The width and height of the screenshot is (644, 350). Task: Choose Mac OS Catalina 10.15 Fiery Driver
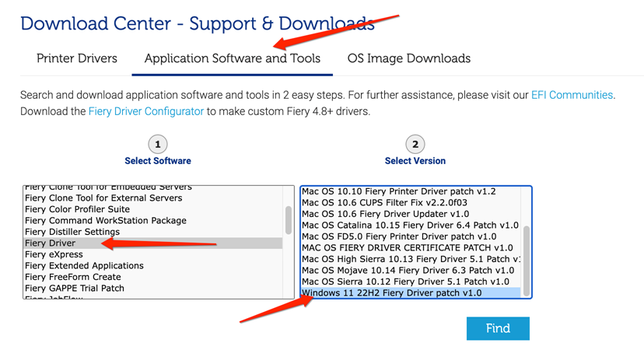410,225
